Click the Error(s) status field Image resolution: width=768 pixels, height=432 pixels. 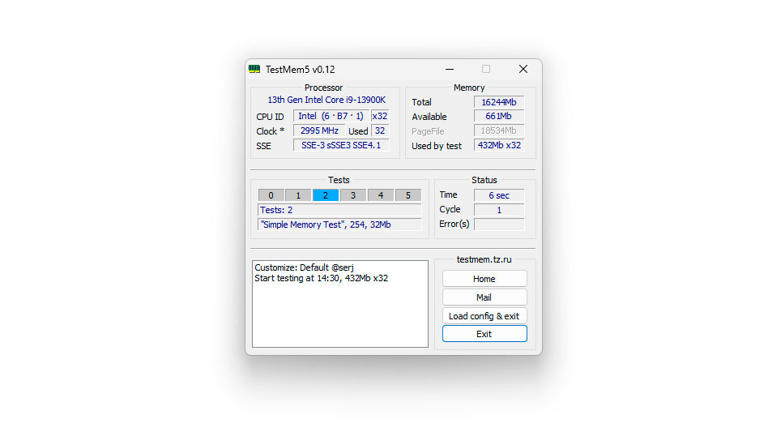[x=498, y=224]
